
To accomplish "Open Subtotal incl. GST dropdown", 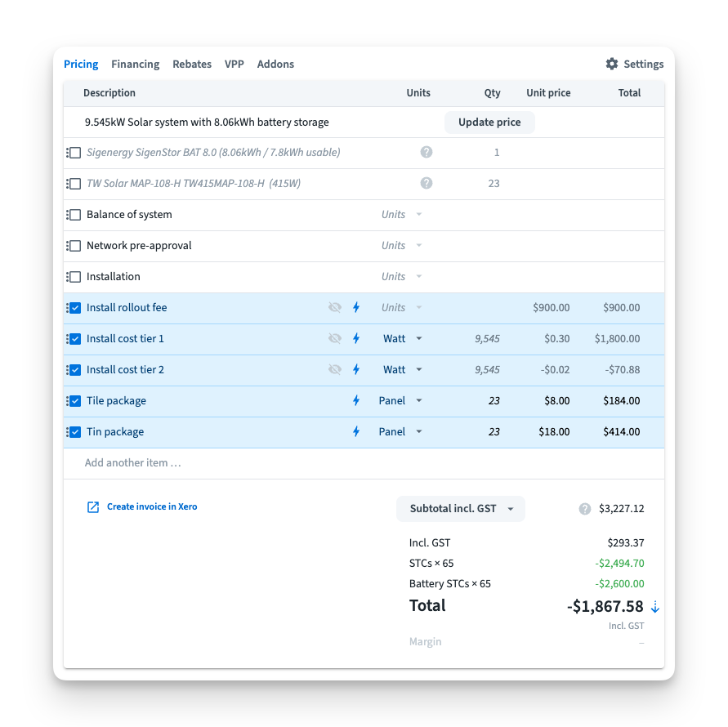I will coord(461,508).
